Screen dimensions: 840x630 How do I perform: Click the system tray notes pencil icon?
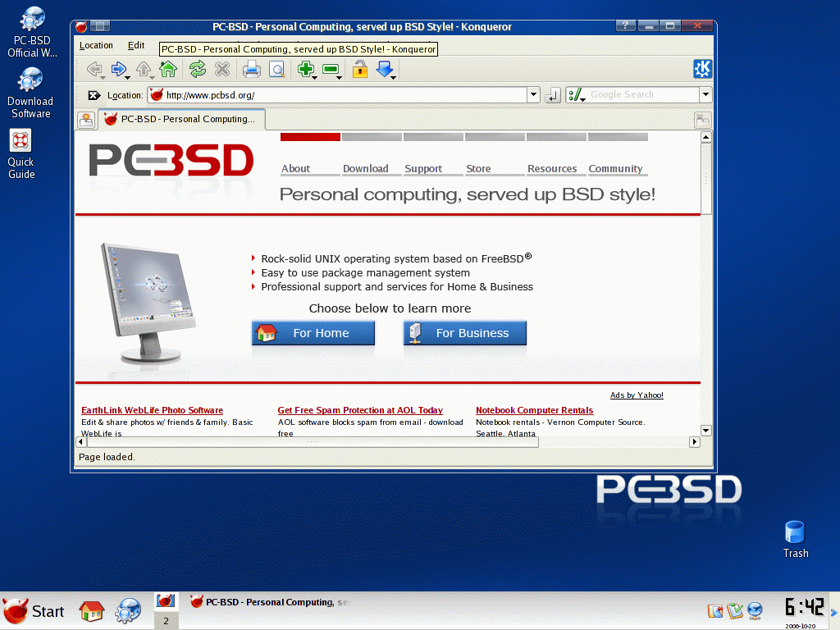click(x=735, y=610)
